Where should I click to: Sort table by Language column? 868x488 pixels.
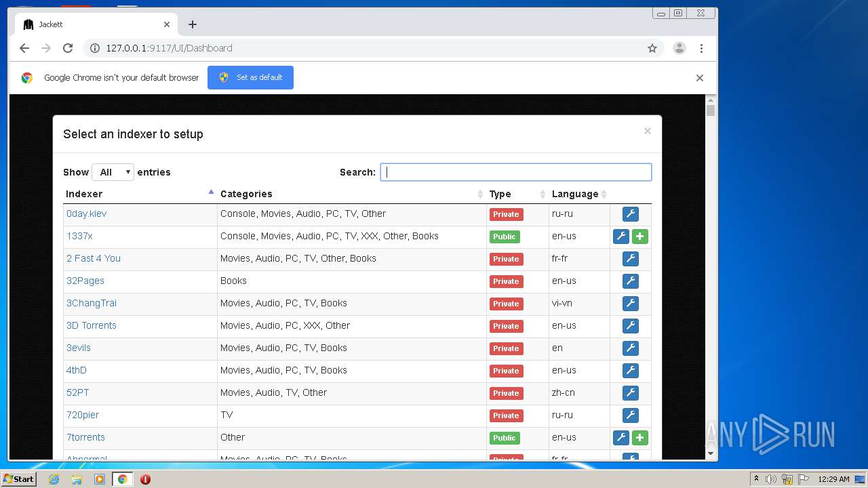(580, 194)
